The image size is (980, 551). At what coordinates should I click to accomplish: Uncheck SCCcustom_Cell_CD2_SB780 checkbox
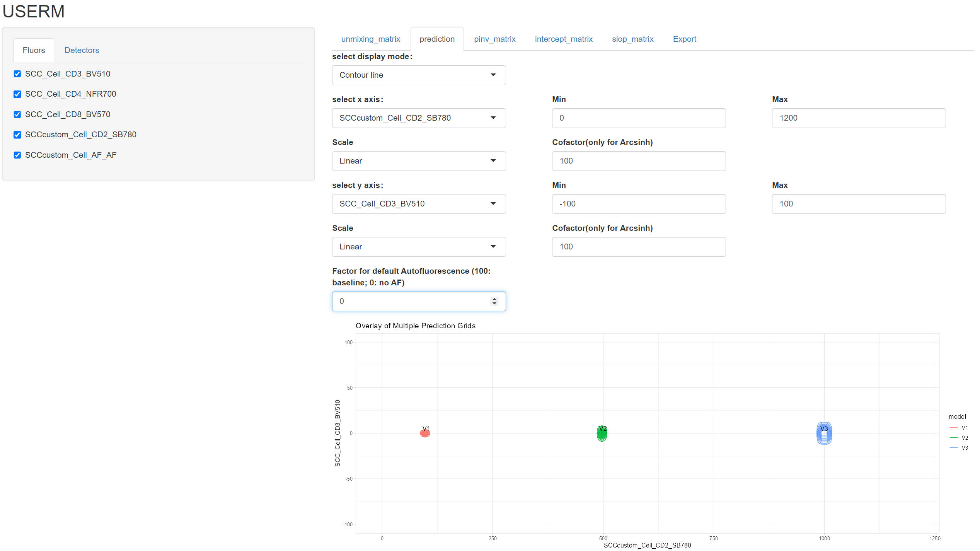[x=17, y=135]
